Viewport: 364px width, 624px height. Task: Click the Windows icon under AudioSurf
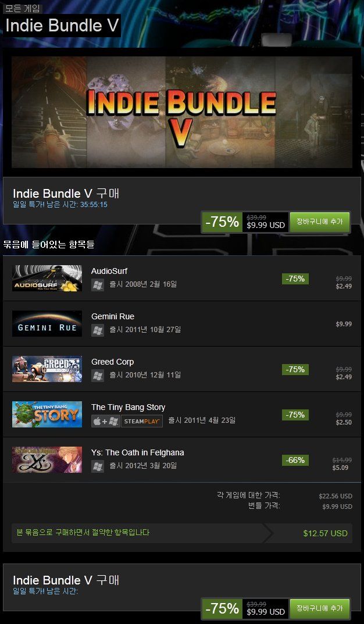[x=98, y=284]
